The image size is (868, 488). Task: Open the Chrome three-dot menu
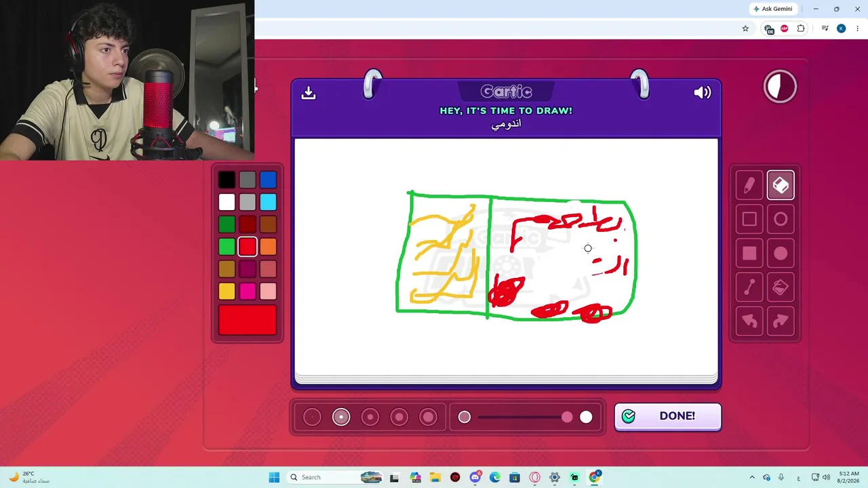(x=857, y=28)
